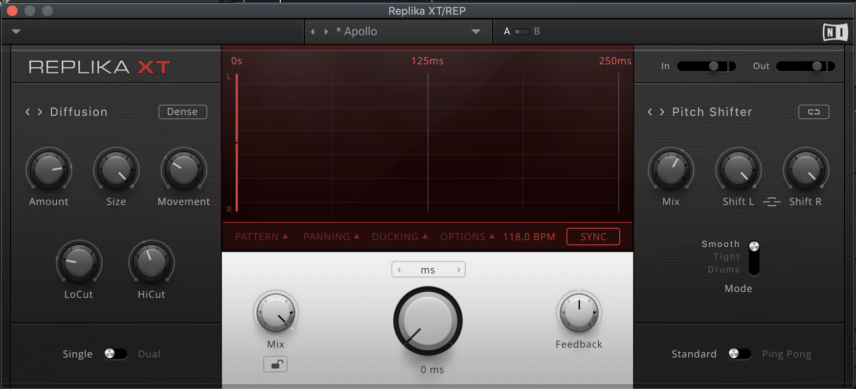Click the Shift L/R link icon

(x=771, y=202)
